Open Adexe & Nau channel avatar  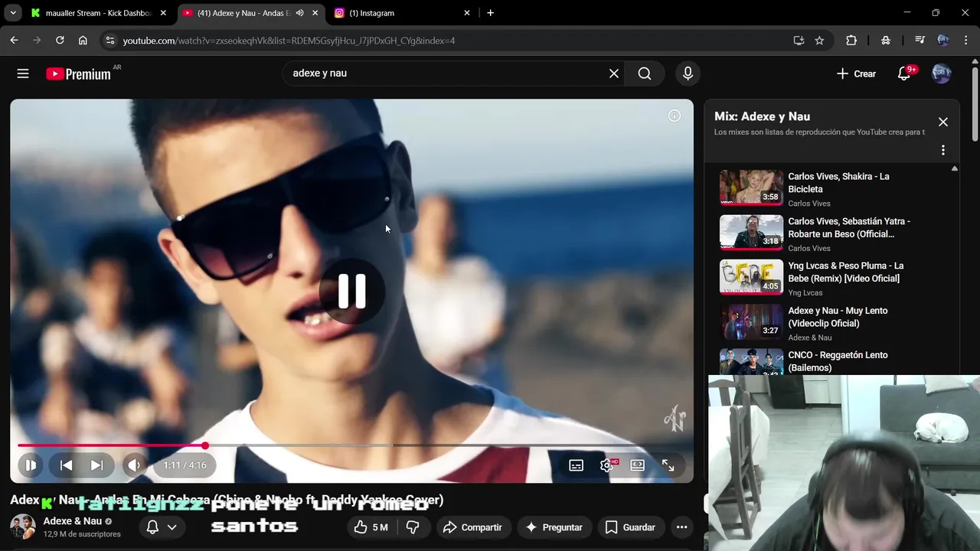23,527
